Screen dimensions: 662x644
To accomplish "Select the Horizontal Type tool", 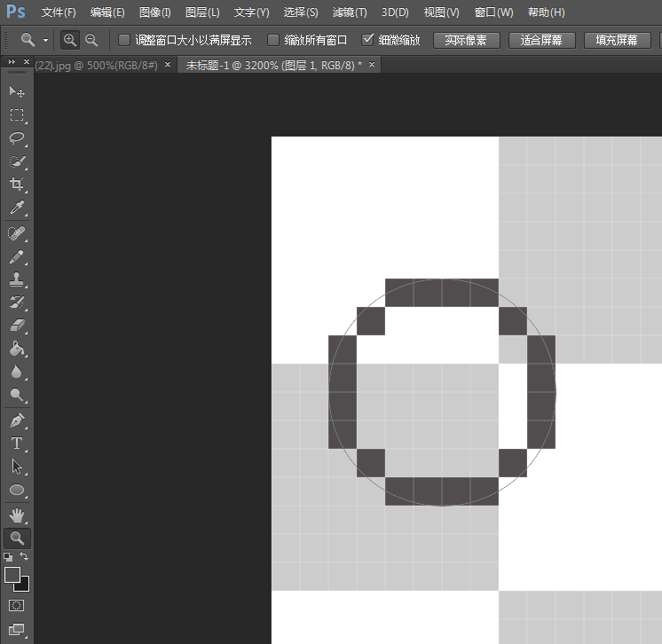I will click(17, 444).
